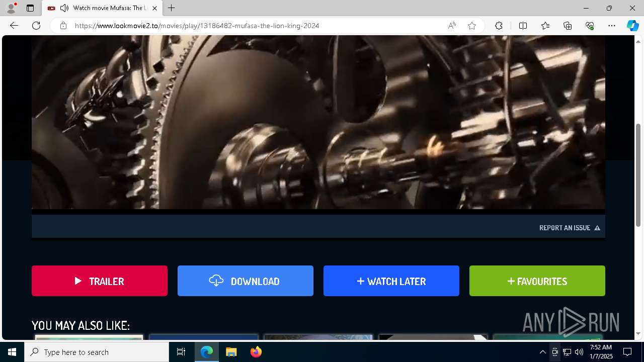Screen dimensions: 644x362
Task: Open browser Extensions menu
Action: pos(499,26)
